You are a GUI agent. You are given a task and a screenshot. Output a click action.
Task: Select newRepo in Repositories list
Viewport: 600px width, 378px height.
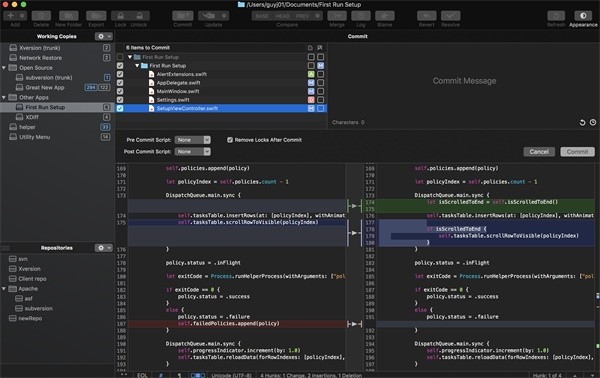click(57, 318)
